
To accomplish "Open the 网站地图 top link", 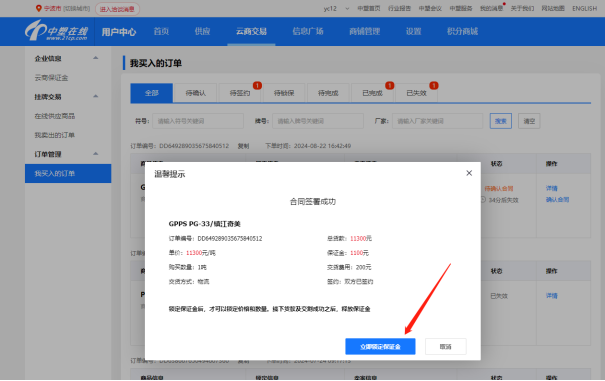I will [x=553, y=8].
